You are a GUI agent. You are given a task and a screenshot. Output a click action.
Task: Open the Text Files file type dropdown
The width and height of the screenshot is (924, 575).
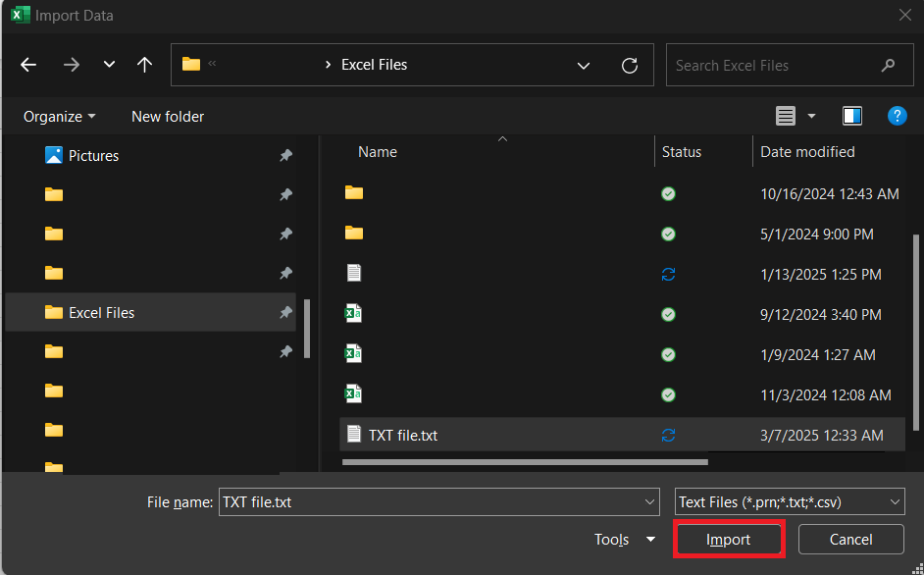tap(790, 501)
